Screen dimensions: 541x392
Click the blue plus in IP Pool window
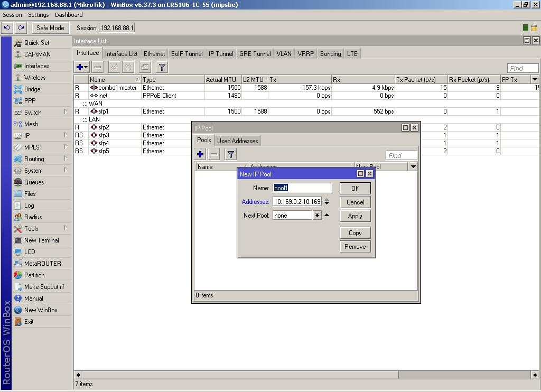coord(200,154)
